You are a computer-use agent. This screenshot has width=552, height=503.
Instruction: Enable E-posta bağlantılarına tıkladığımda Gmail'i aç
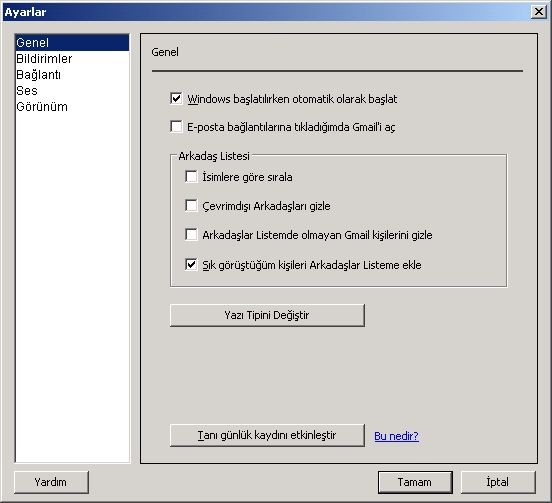176,127
